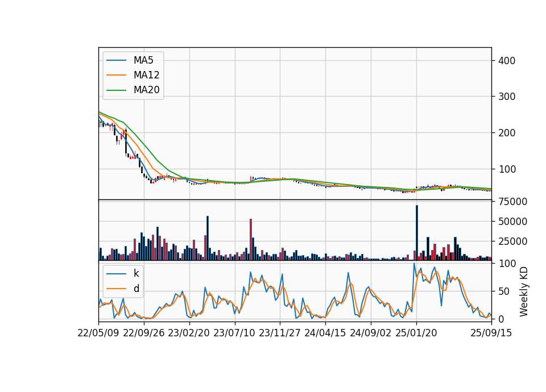Click the k legend label
Image resolution: width=546 pixels, height=392 pixels.
pos(136,273)
